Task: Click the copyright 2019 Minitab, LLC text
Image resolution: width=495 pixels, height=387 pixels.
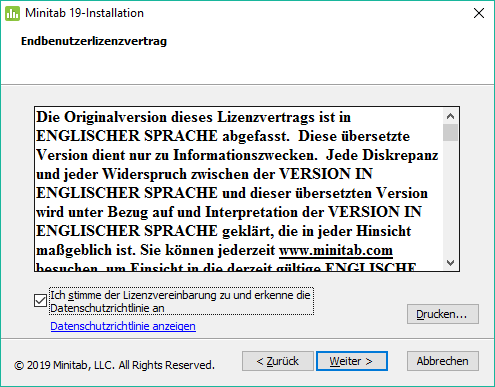Action: 114,365
